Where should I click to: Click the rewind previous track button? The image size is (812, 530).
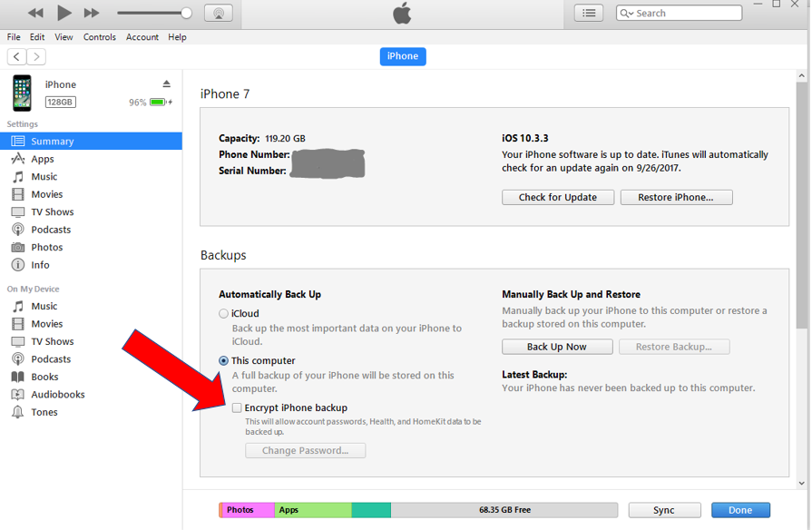pyautogui.click(x=35, y=13)
